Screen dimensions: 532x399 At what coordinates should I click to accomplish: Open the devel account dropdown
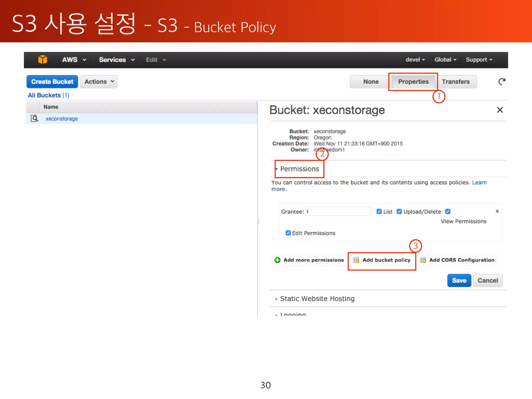click(x=415, y=60)
